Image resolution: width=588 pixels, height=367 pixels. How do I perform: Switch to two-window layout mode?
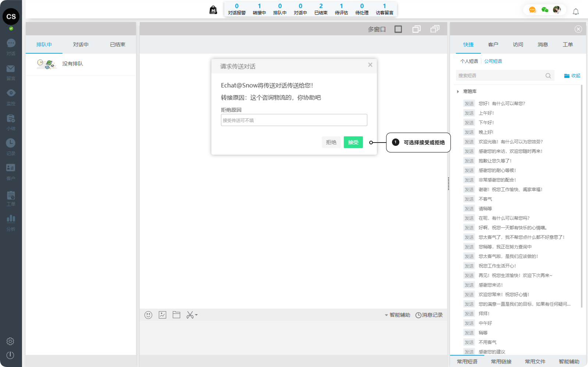417,29
